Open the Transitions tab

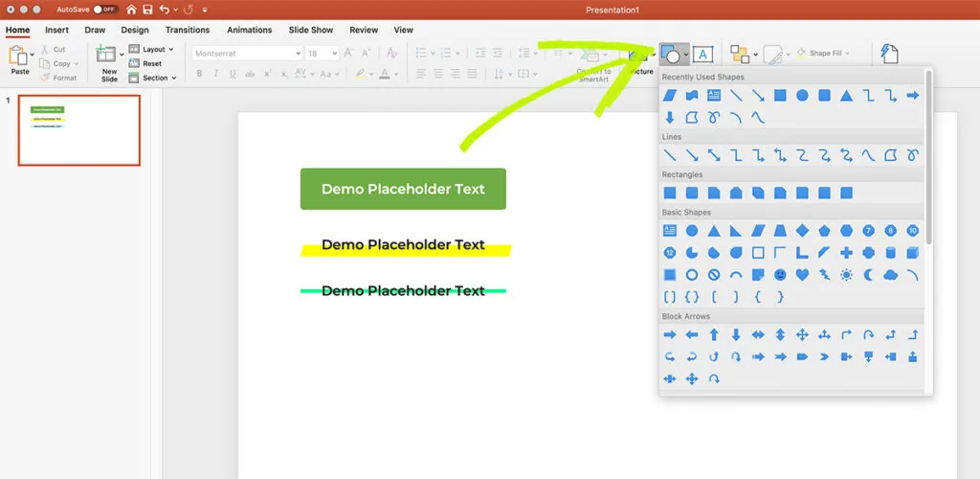pyautogui.click(x=188, y=30)
